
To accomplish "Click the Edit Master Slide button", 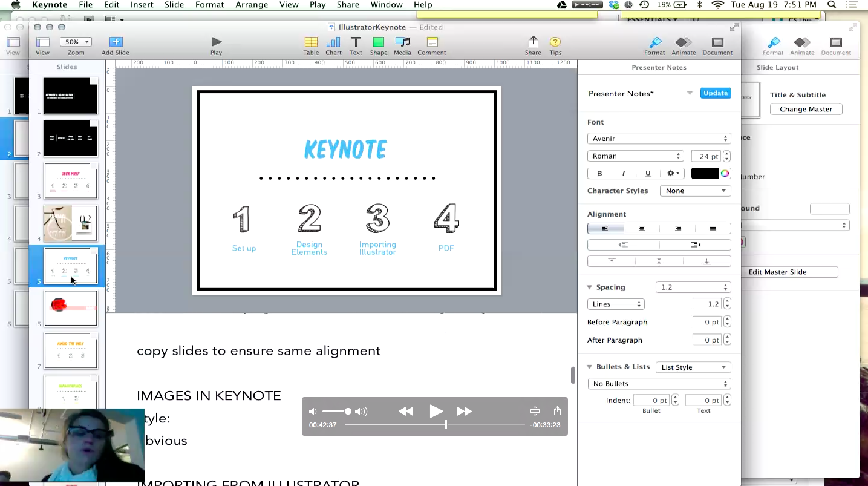I will (x=777, y=272).
